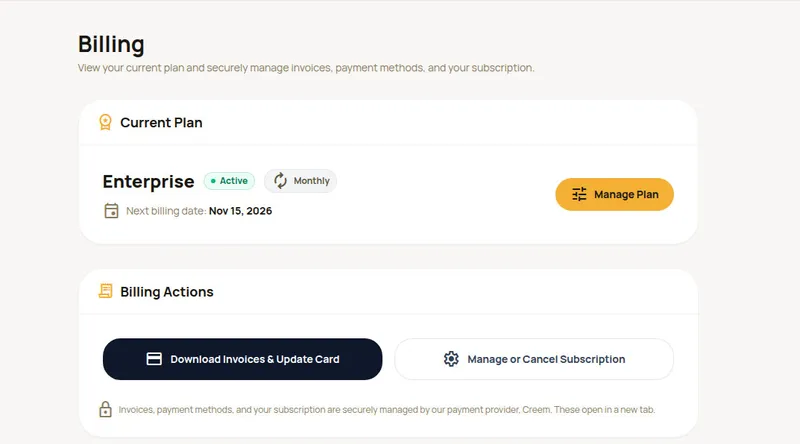Click the Current Plan section heading
This screenshot has width=800, height=444.
tap(161, 122)
